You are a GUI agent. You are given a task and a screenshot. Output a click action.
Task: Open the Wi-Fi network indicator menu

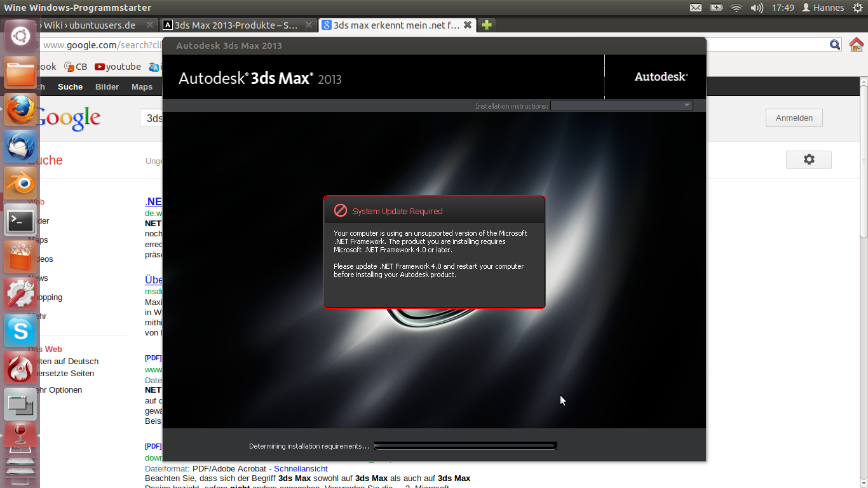pos(736,8)
